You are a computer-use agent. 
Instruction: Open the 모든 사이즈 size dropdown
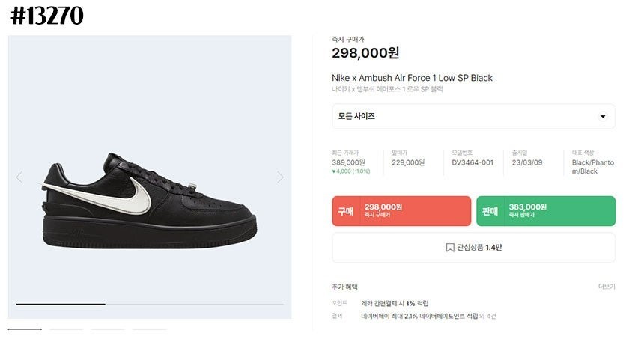pyautogui.click(x=473, y=117)
